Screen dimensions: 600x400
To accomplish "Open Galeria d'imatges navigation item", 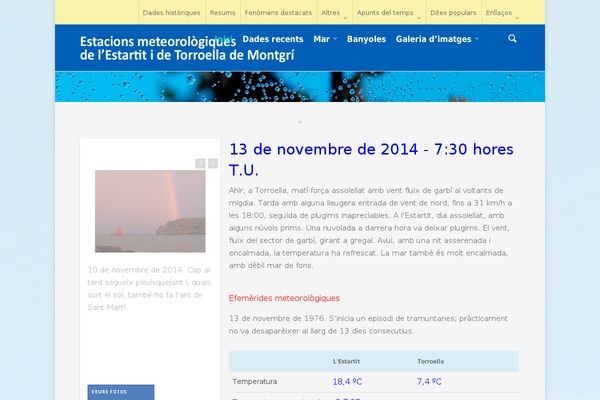I will click(x=434, y=39).
